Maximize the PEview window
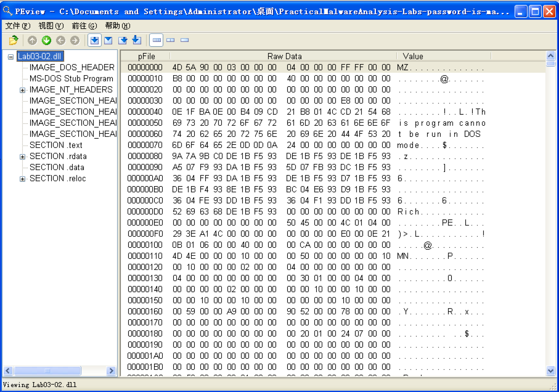 [535, 12]
